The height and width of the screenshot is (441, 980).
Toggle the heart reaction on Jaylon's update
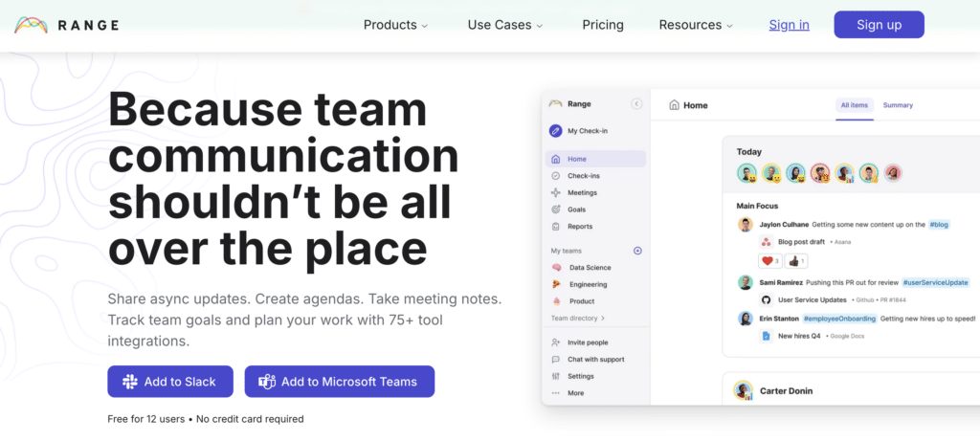pos(769,261)
